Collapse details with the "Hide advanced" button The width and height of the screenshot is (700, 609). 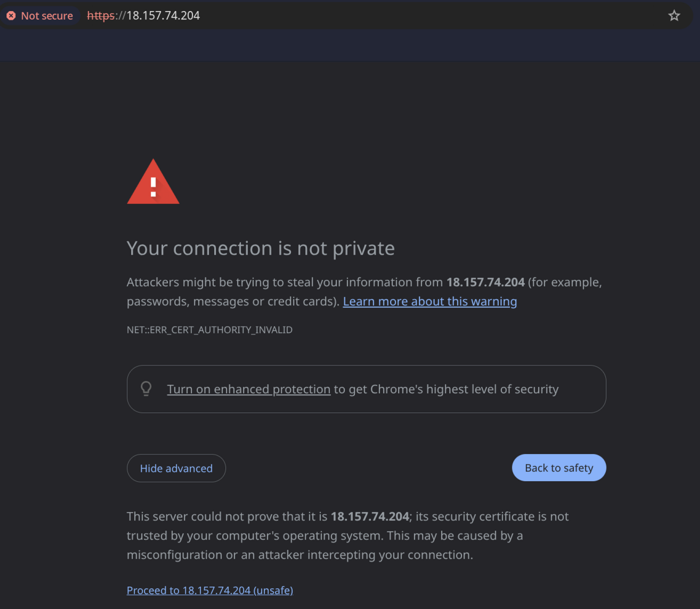[x=176, y=468]
